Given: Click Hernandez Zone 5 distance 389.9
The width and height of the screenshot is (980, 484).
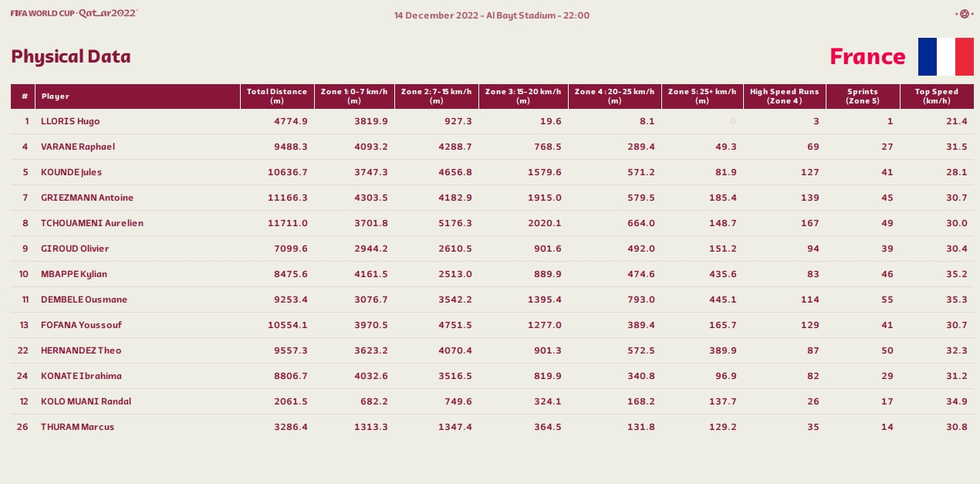Looking at the screenshot, I should click(723, 350).
